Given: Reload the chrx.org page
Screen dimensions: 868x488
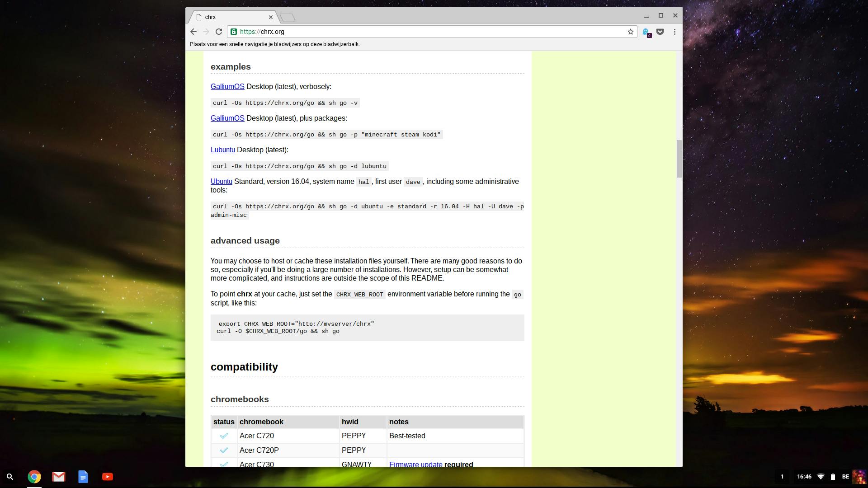Looking at the screenshot, I should [219, 32].
